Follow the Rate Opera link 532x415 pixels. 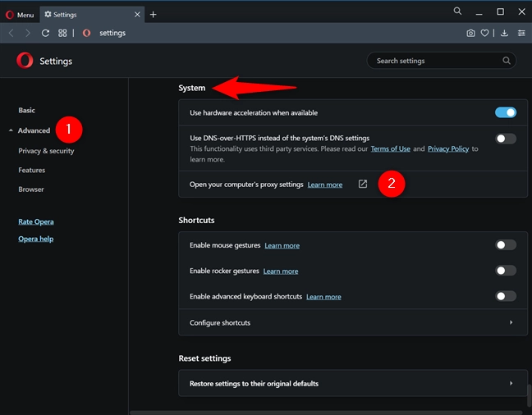point(36,221)
